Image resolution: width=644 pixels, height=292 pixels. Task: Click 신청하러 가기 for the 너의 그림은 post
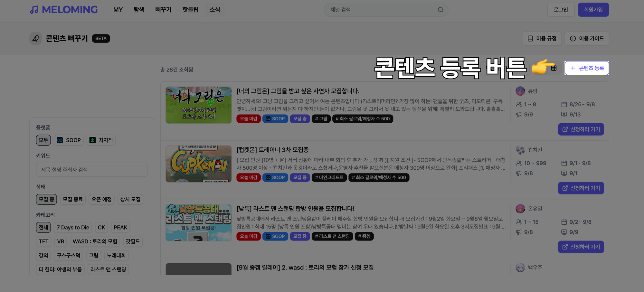click(581, 129)
